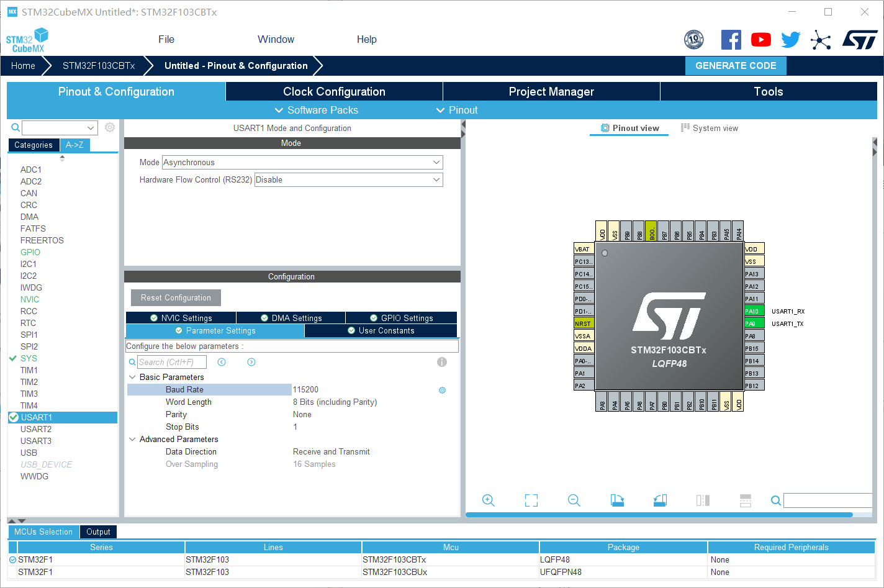Rotate the chip clockwise
This screenshot has width=884, height=588.
pyautogui.click(x=617, y=500)
